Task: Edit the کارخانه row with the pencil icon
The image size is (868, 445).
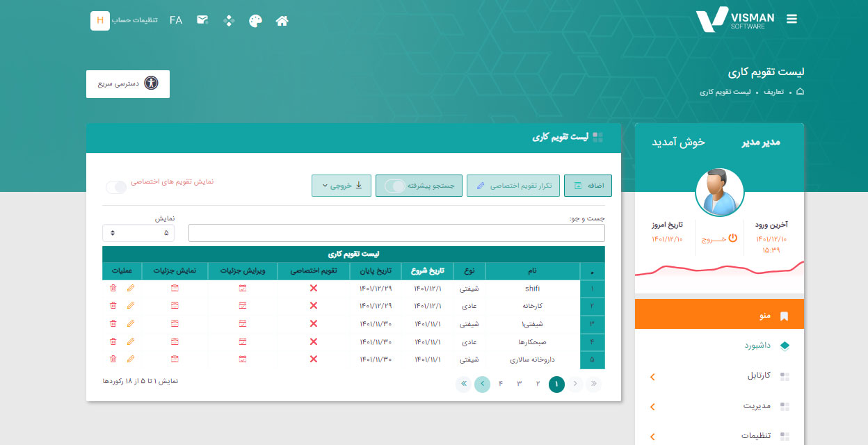Action: coord(130,305)
